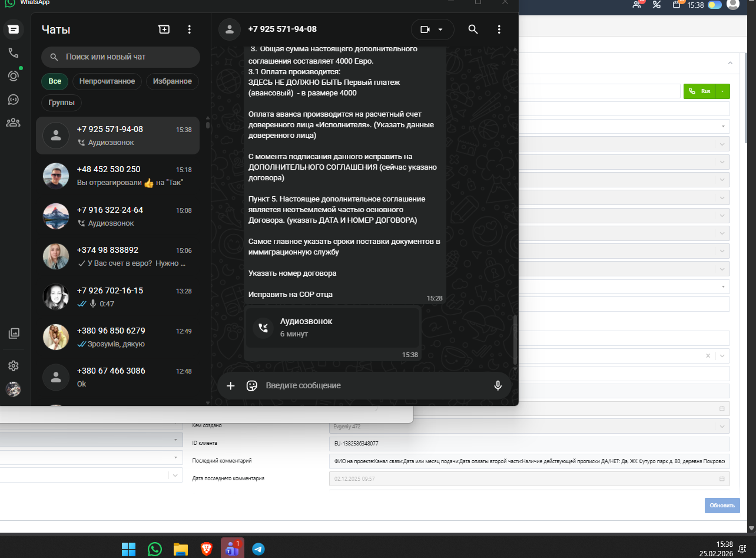Screen dimensions: 756x558
Task: Expand the Кем создано dropdown
Action: pyautogui.click(x=722, y=426)
